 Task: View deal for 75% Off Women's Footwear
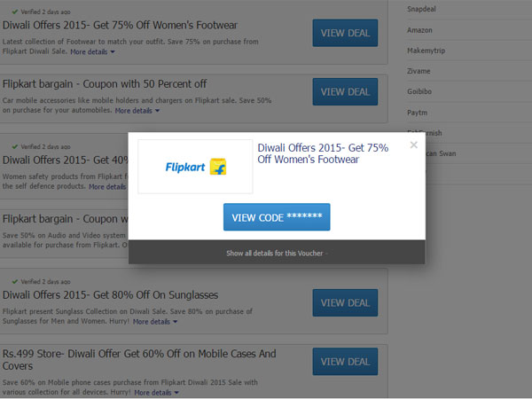click(x=345, y=34)
